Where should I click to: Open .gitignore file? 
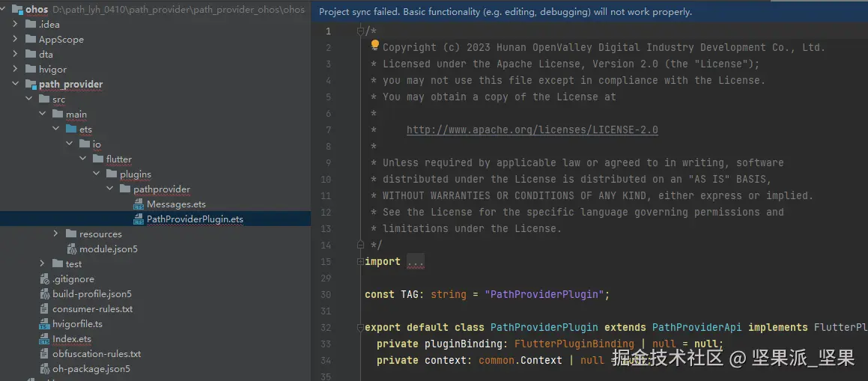(x=73, y=278)
